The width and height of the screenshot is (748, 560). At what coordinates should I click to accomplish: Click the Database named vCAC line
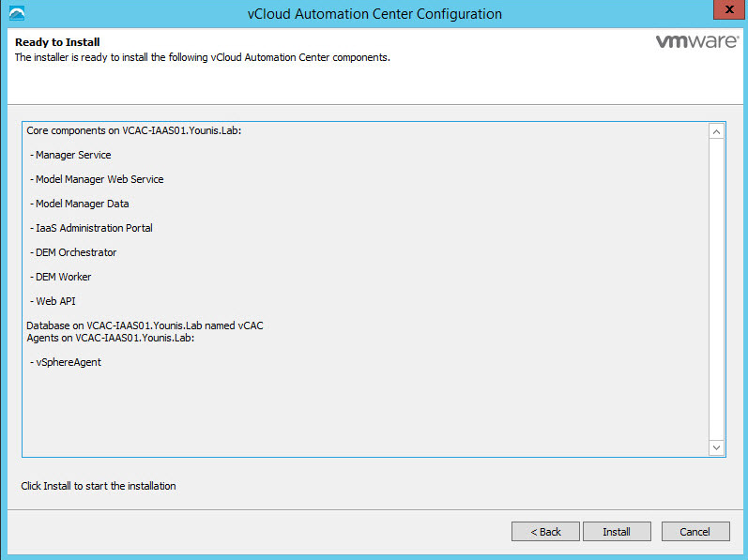(145, 325)
